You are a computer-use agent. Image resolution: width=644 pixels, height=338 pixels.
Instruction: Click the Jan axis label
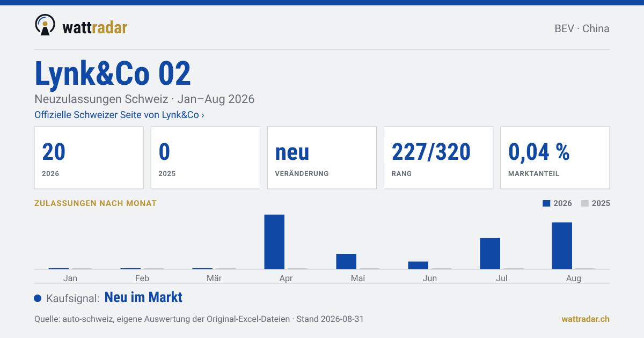point(70,278)
